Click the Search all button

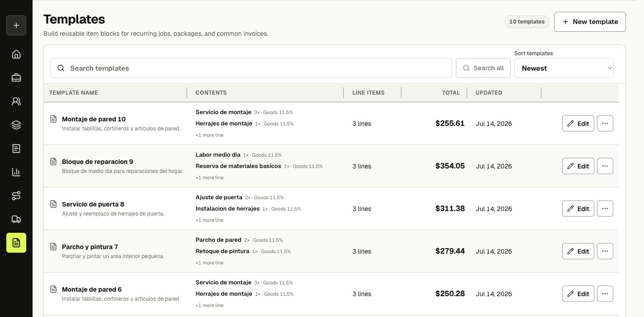(483, 68)
